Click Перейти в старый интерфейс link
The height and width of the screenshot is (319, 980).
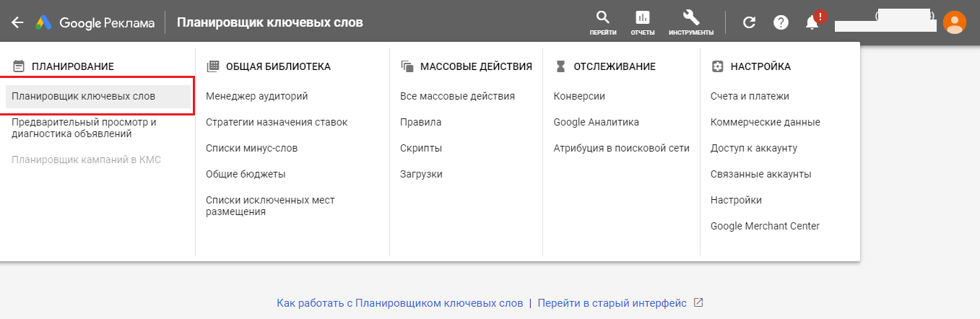[x=612, y=303]
